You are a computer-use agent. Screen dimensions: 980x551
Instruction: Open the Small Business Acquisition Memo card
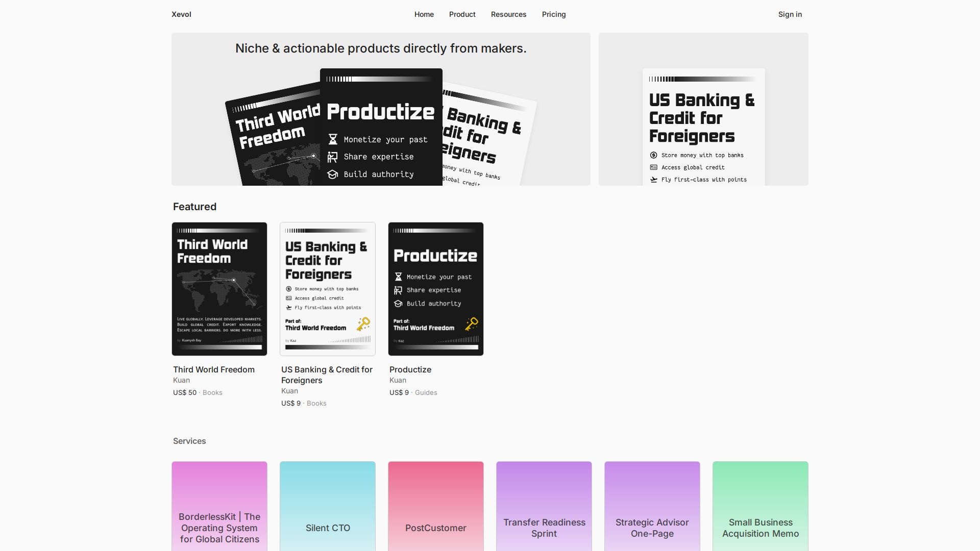[x=761, y=506]
